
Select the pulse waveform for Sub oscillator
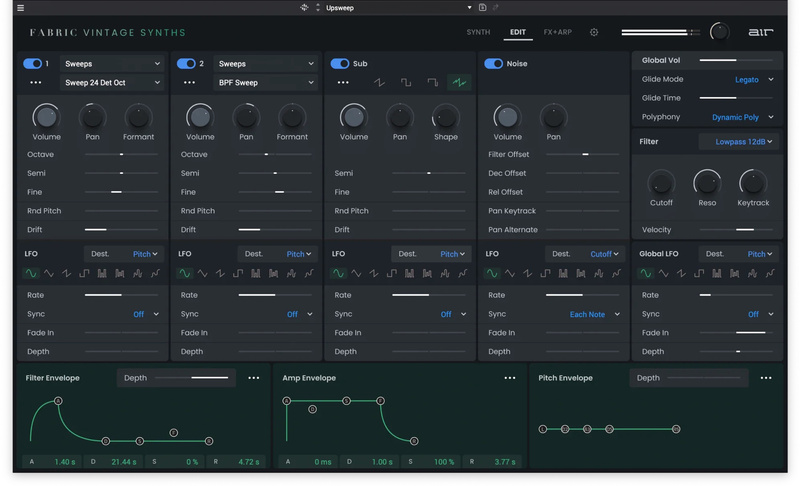(x=432, y=82)
